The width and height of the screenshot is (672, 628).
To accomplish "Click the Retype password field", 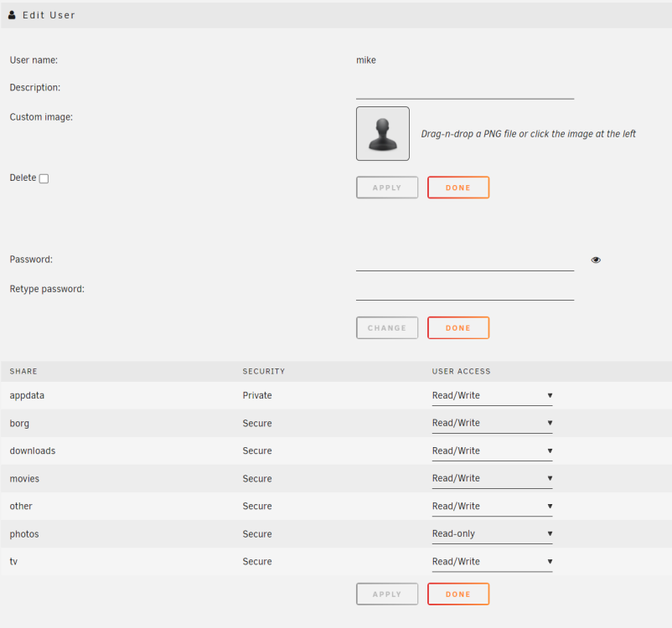I will 465,291.
